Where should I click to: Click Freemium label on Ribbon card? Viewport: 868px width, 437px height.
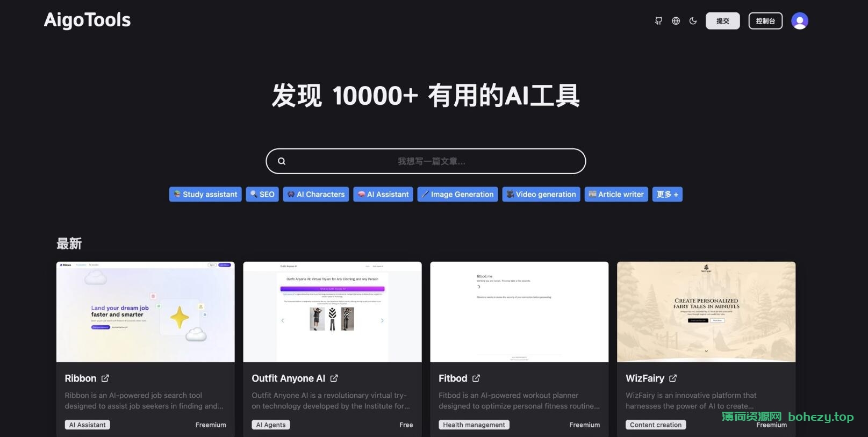211,425
